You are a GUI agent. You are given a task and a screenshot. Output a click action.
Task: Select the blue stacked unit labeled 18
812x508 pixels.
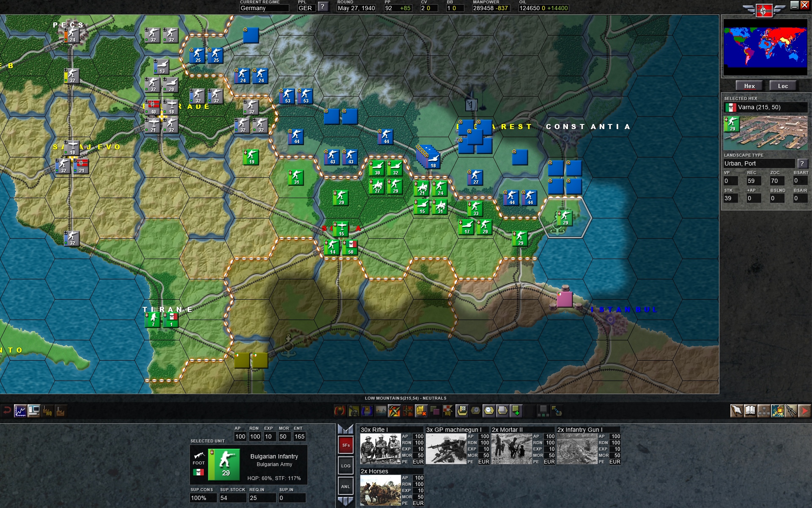pos(432,160)
